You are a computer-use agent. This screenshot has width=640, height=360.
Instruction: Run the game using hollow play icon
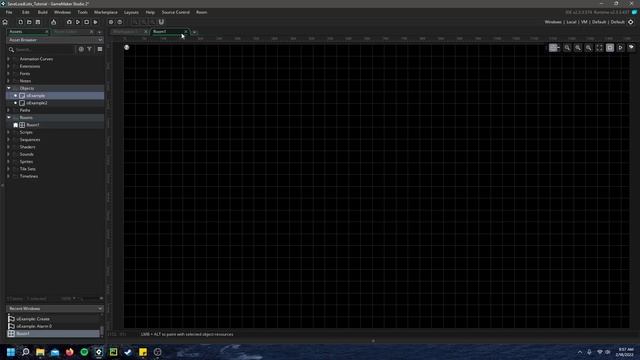78,22
